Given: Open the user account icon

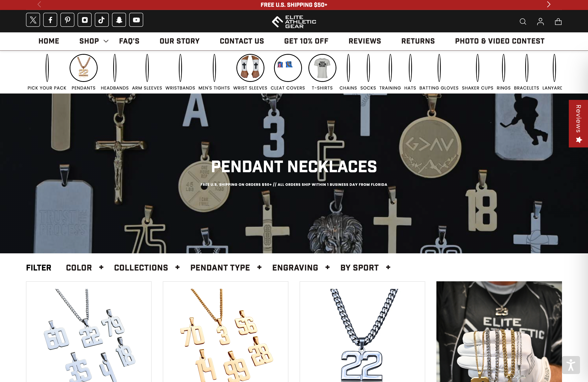Looking at the screenshot, I should [x=540, y=22].
